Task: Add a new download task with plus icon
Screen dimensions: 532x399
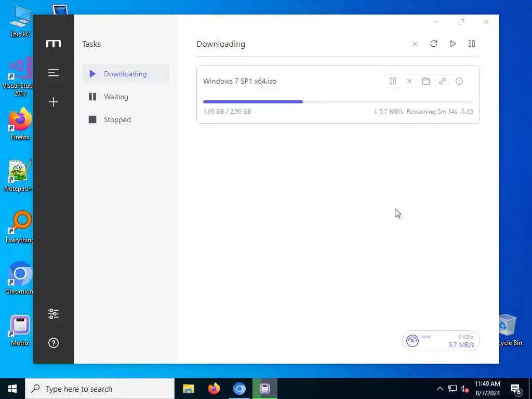Action: 54,102
